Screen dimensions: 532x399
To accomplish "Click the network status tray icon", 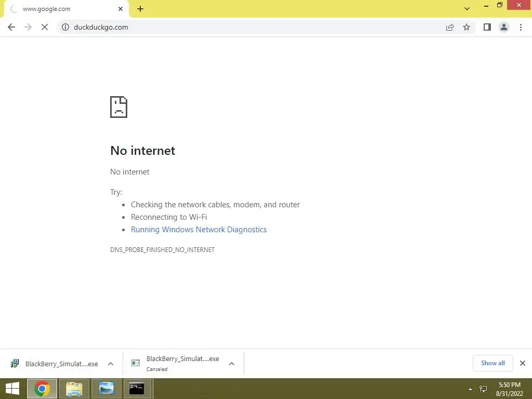I will point(483,389).
